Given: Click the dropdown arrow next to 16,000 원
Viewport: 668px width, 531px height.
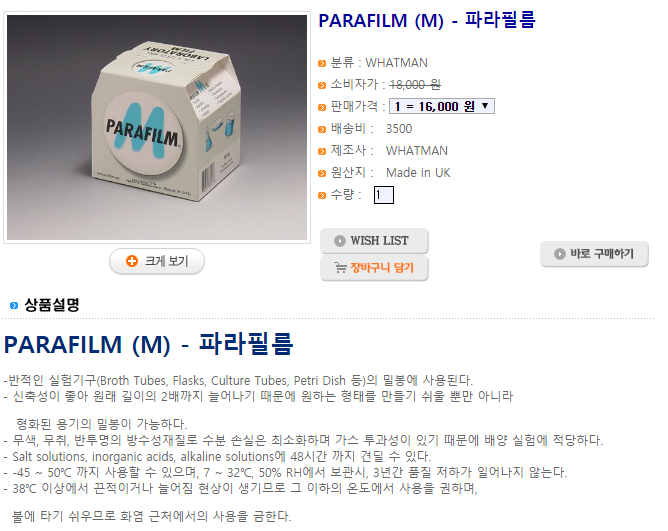Looking at the screenshot, I should coord(485,105).
